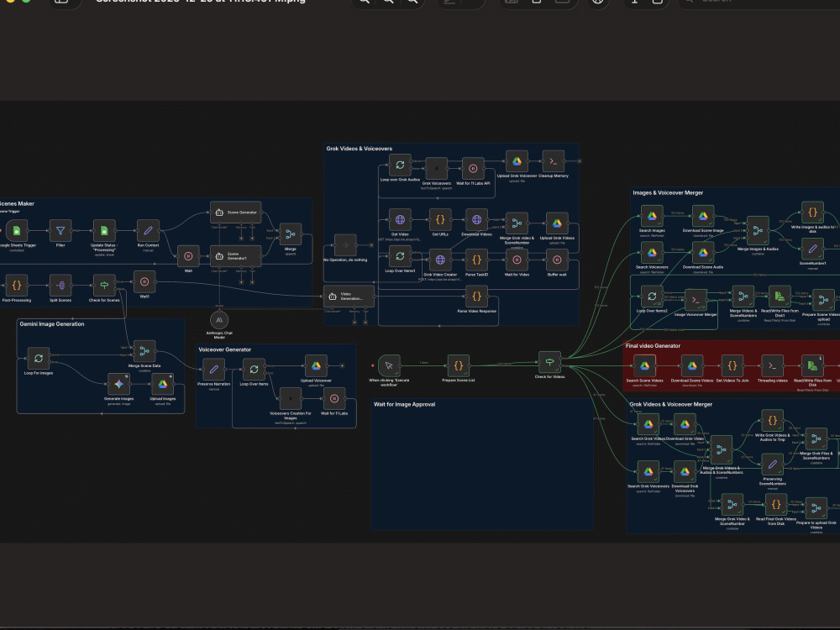Open the Generate images Gemini node
Viewport: 840px width, 630px height.
pyautogui.click(x=119, y=384)
